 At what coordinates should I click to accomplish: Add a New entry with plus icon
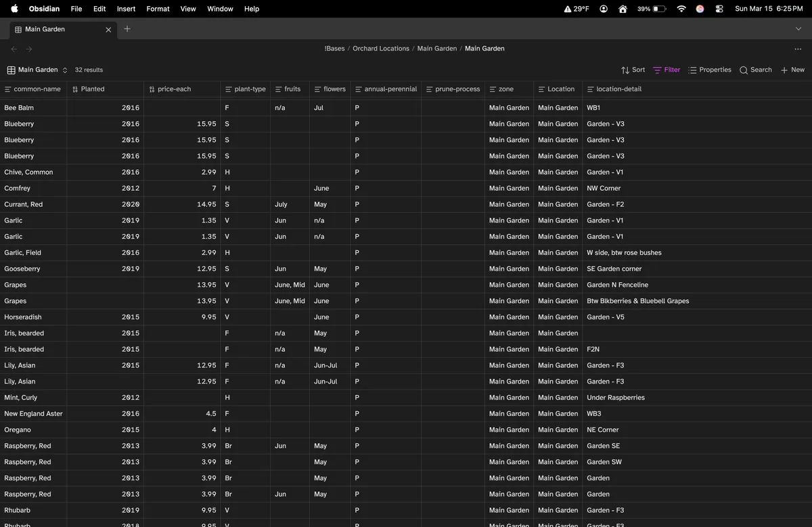792,70
